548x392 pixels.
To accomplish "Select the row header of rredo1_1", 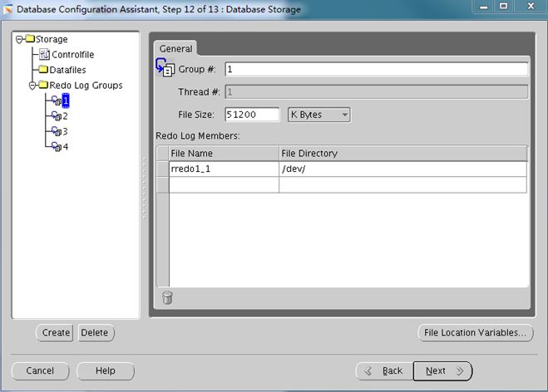I will [162, 169].
